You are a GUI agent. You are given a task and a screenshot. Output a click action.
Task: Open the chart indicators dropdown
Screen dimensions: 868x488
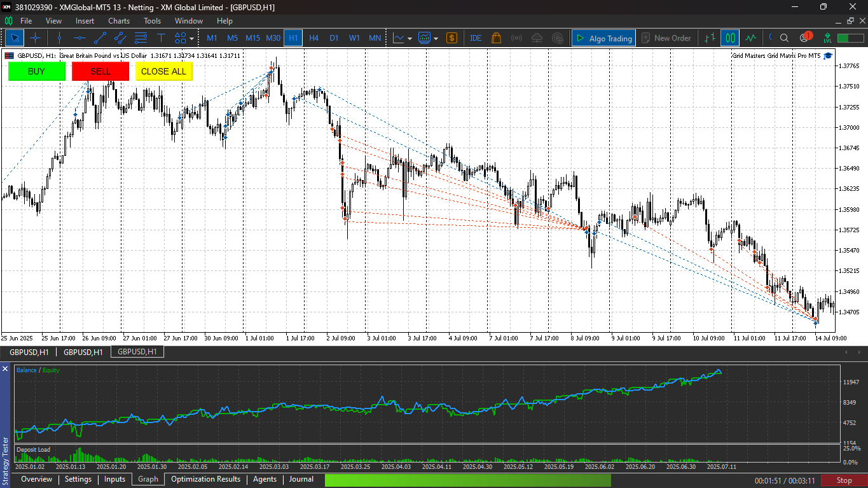[410, 38]
